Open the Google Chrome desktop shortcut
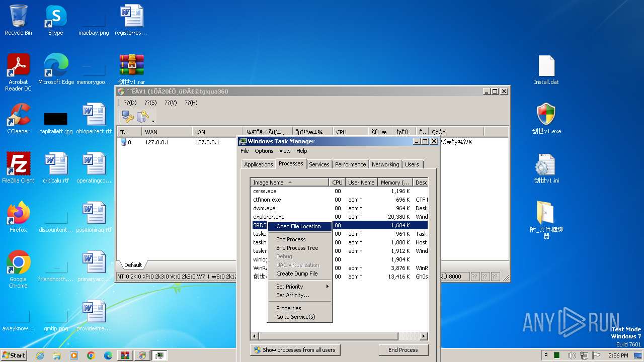This screenshot has width=644, height=362. [18, 269]
